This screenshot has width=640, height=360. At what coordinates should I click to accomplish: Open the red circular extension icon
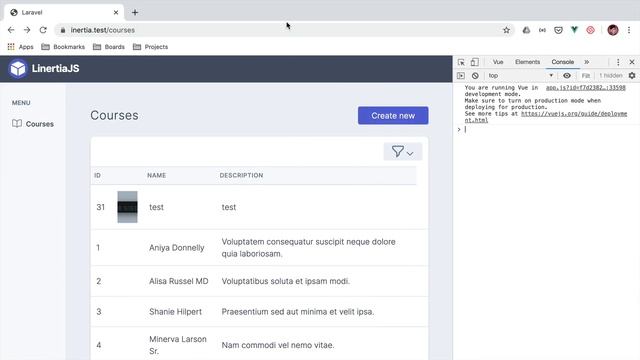click(x=590, y=30)
